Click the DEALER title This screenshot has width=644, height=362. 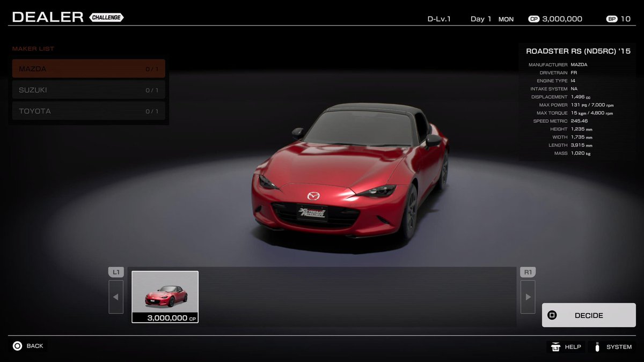point(48,17)
